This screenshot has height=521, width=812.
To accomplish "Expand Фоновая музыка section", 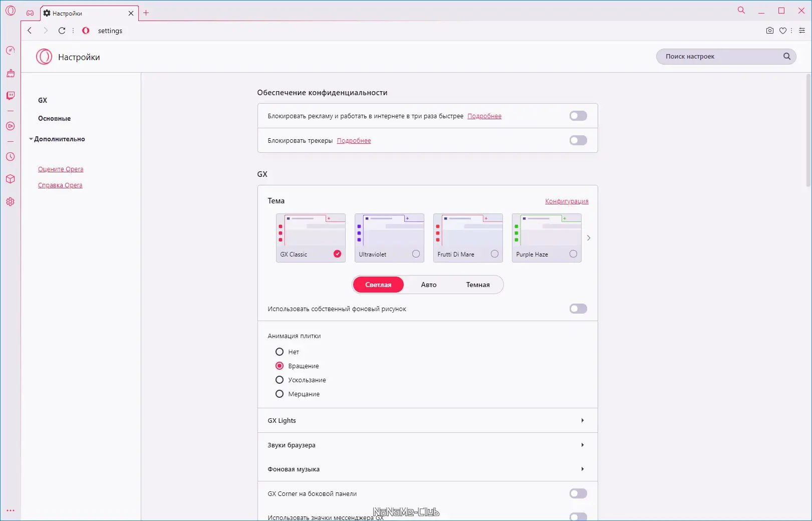I will [x=428, y=469].
